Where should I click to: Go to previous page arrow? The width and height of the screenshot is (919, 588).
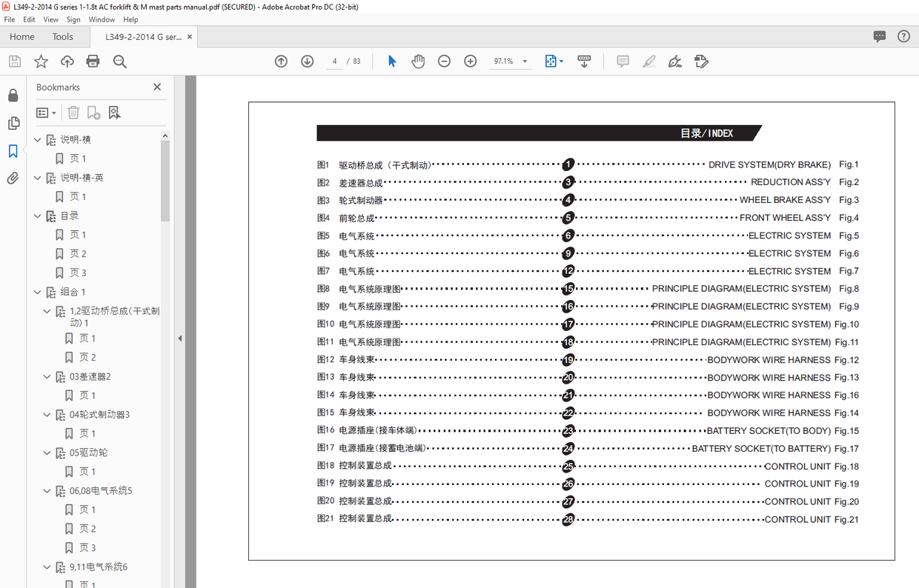pos(281,61)
